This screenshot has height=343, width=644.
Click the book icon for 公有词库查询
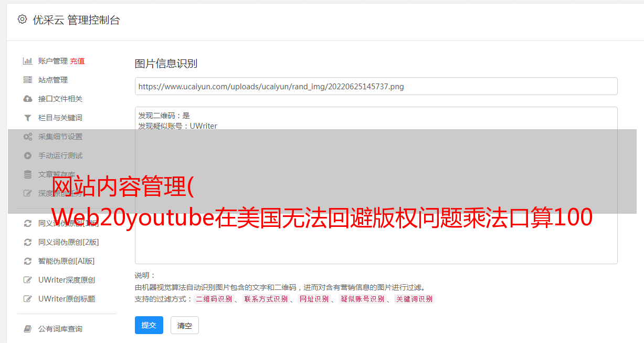pos(28,329)
